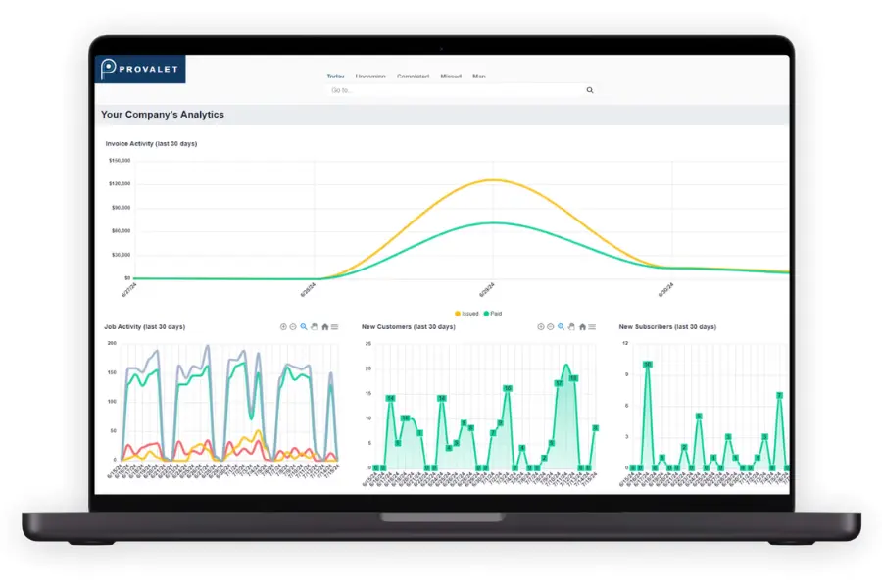The width and height of the screenshot is (882, 588).
Task: Zoom in on the New Customers chart
Action: [541, 327]
